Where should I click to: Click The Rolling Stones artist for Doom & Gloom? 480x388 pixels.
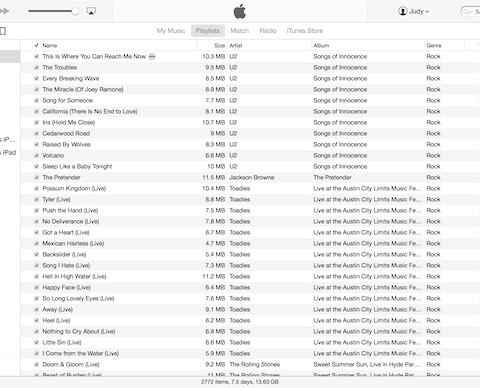tap(255, 364)
